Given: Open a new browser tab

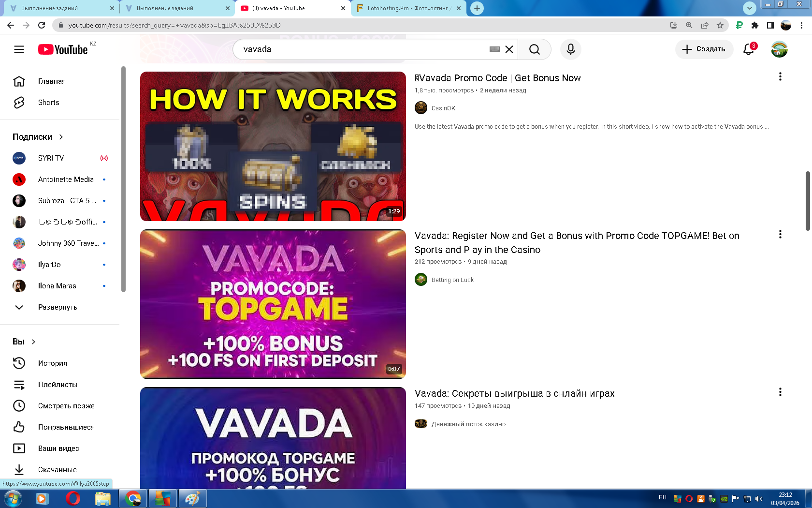Looking at the screenshot, I should click(x=477, y=8).
